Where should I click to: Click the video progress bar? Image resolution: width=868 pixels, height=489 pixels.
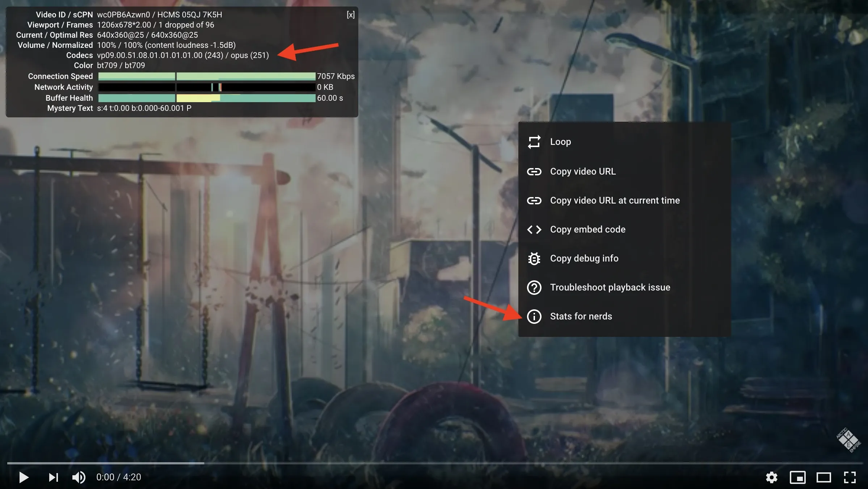pyautogui.click(x=434, y=463)
